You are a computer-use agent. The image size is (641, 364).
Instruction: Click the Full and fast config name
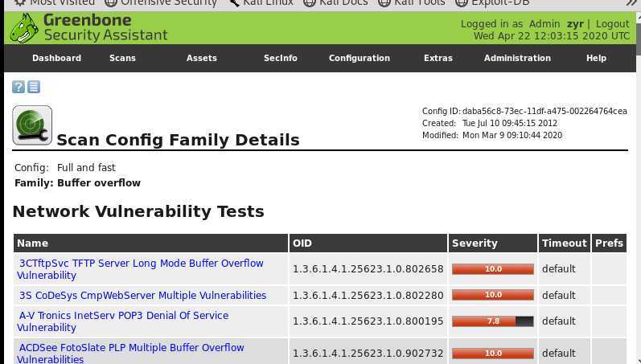[86, 167]
